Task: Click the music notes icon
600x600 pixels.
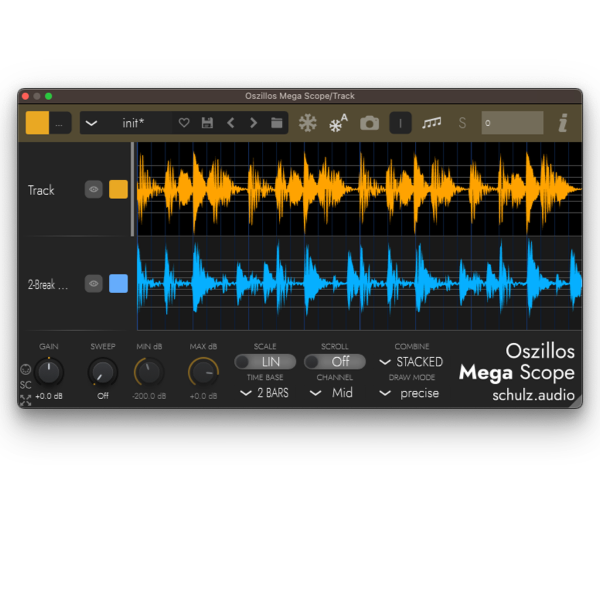Action: tap(431, 123)
